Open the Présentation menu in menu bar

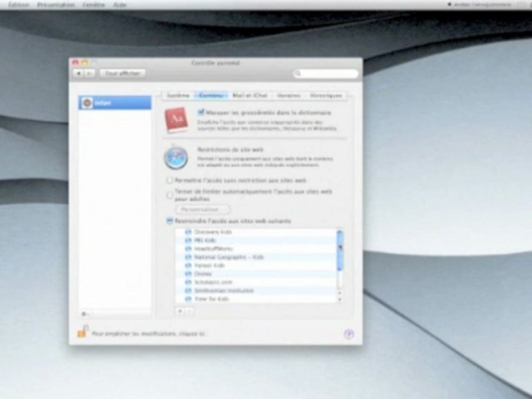tap(56, 5)
